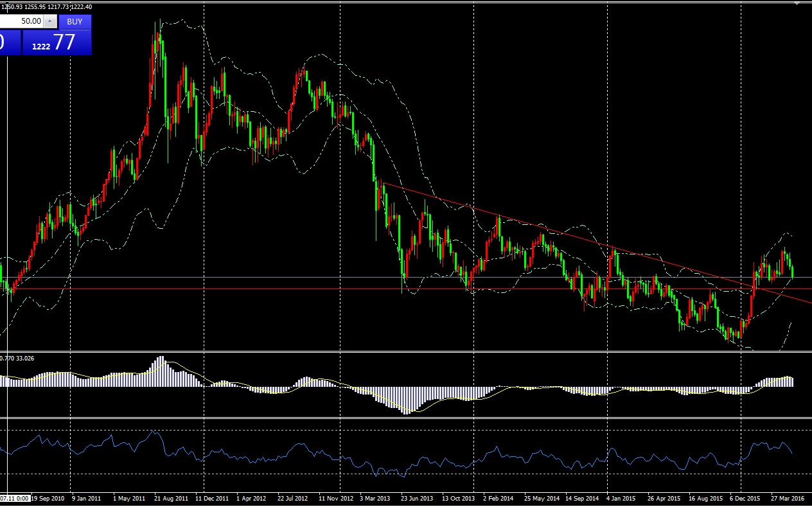The width and height of the screenshot is (812, 507).
Task: Click the chart shift triangle marker at top
Action: pos(797,4)
